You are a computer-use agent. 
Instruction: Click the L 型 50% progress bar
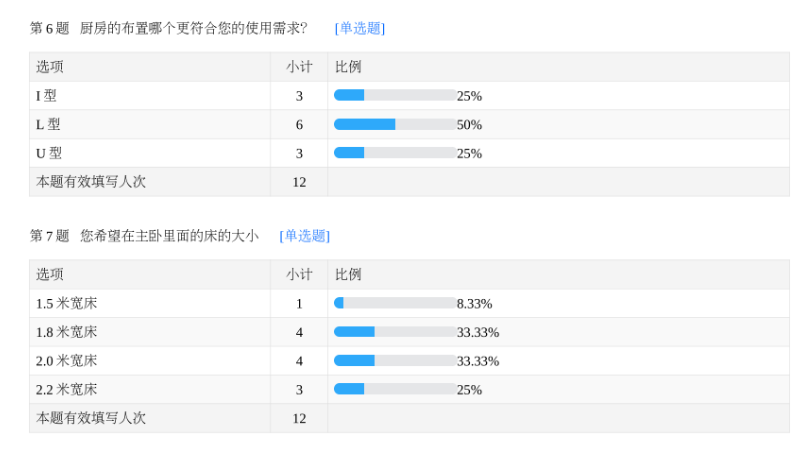395,125
